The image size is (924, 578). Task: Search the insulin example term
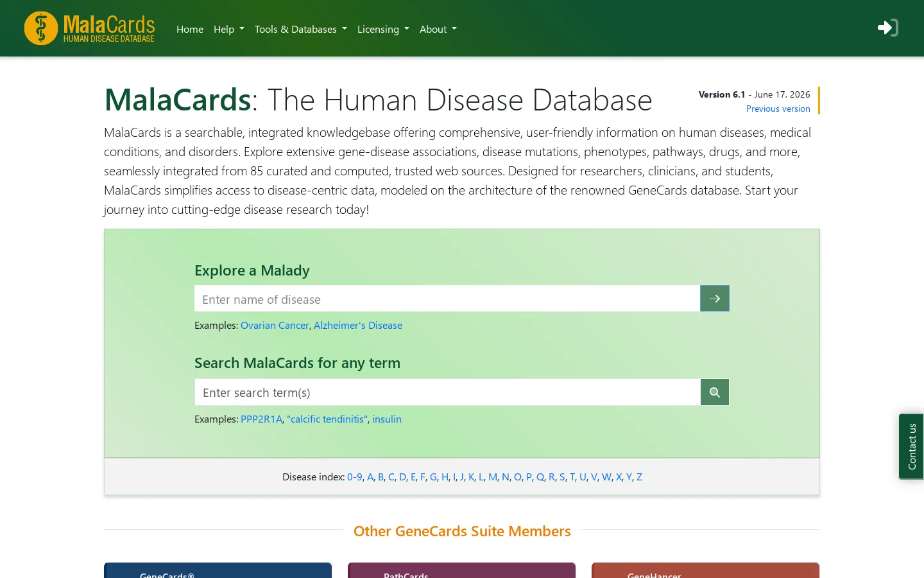[x=387, y=419]
